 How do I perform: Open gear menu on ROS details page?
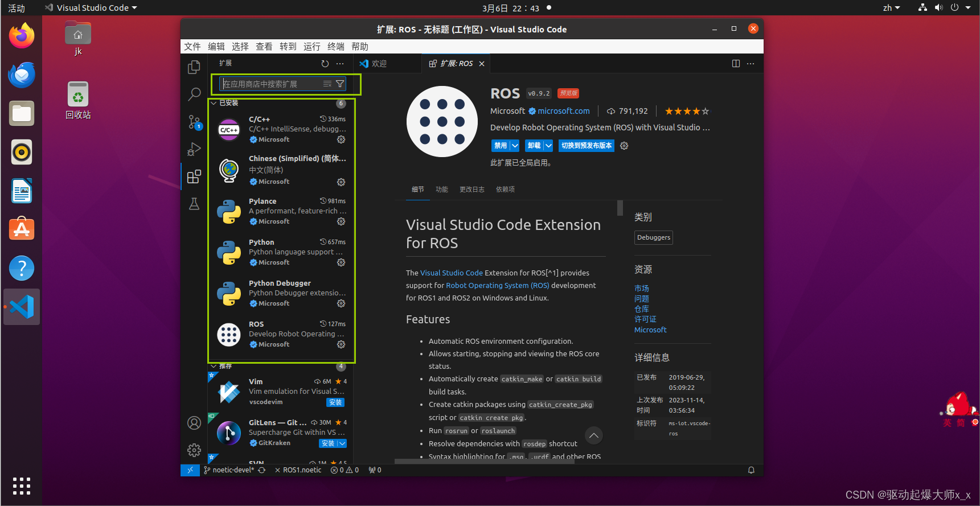tap(624, 146)
